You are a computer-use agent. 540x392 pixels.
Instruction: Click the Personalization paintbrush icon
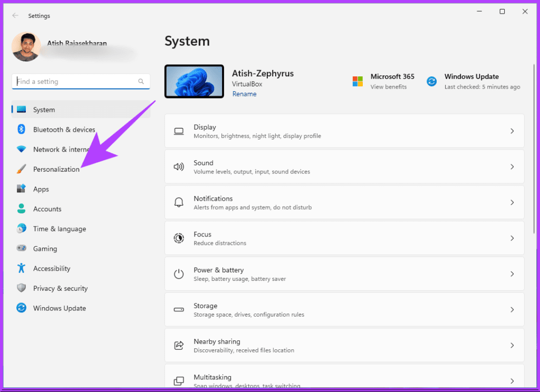pyautogui.click(x=21, y=169)
